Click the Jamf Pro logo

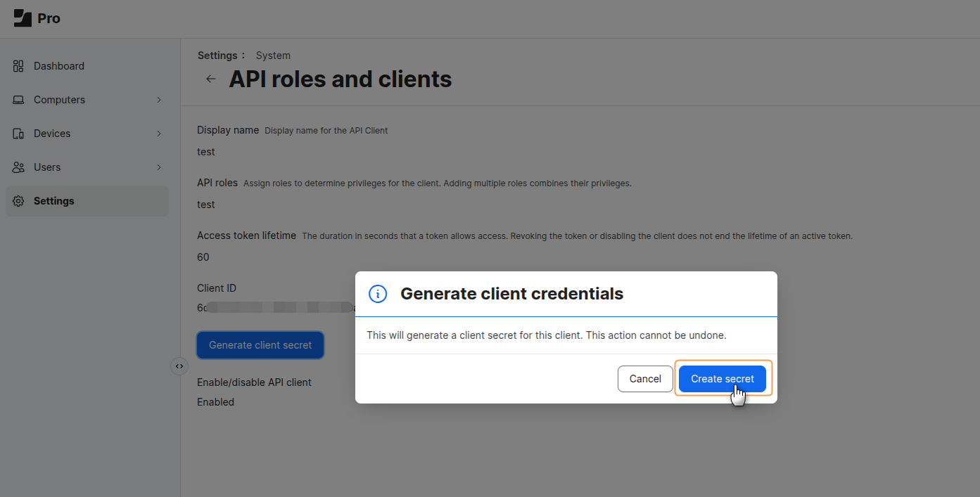37,18
